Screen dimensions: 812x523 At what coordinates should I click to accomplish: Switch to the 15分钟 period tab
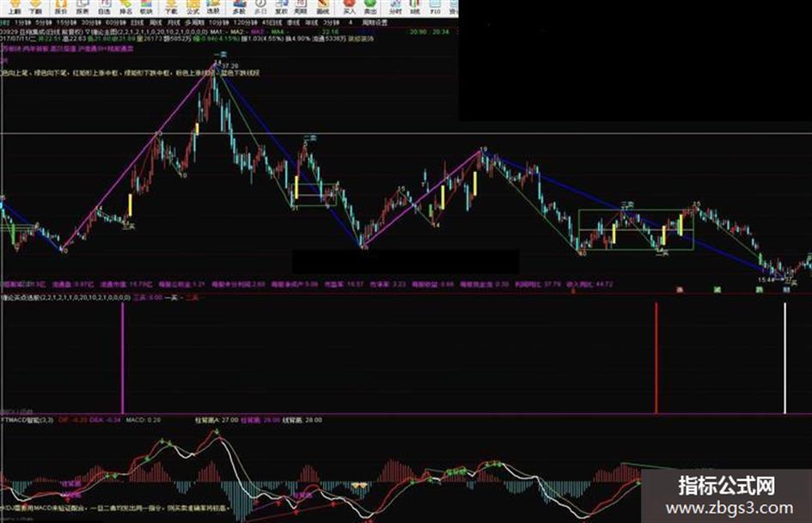(x=66, y=23)
